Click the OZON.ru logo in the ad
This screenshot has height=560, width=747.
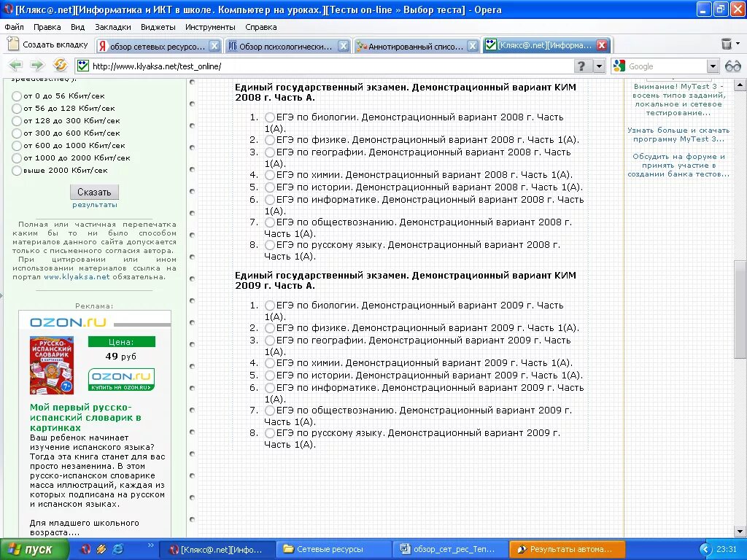(x=68, y=322)
